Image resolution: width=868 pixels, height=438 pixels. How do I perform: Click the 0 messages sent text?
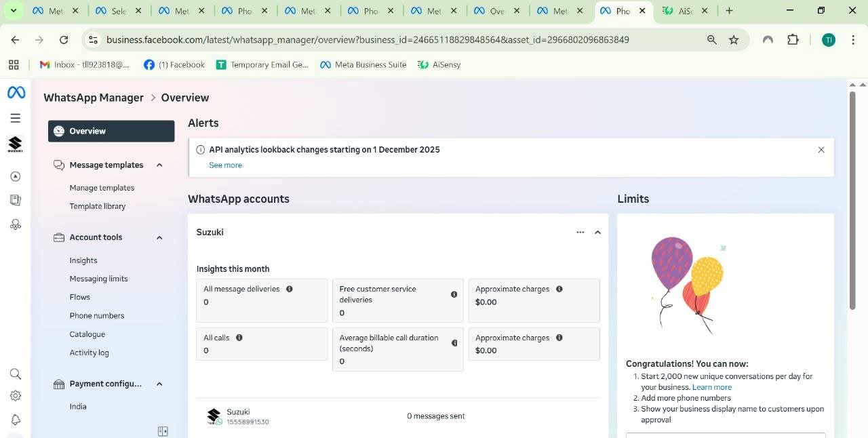click(x=436, y=416)
